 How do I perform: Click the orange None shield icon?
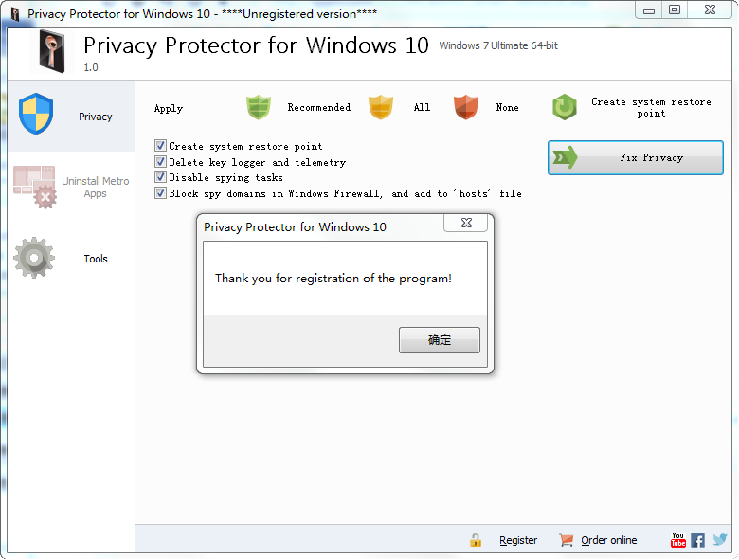pyautogui.click(x=465, y=107)
